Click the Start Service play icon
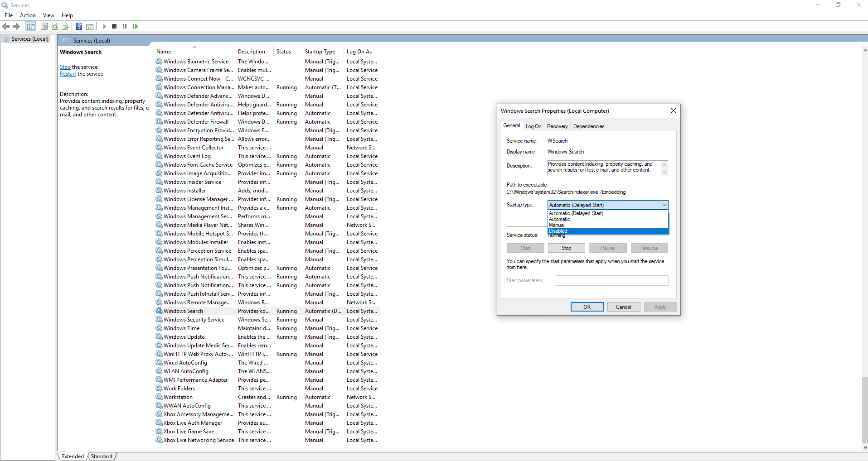This screenshot has height=461, width=868. pos(104,26)
